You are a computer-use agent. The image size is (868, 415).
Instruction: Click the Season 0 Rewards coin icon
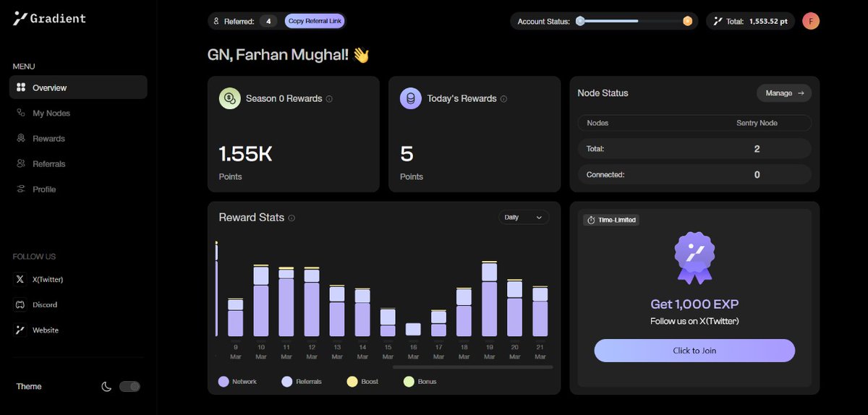[x=230, y=98]
